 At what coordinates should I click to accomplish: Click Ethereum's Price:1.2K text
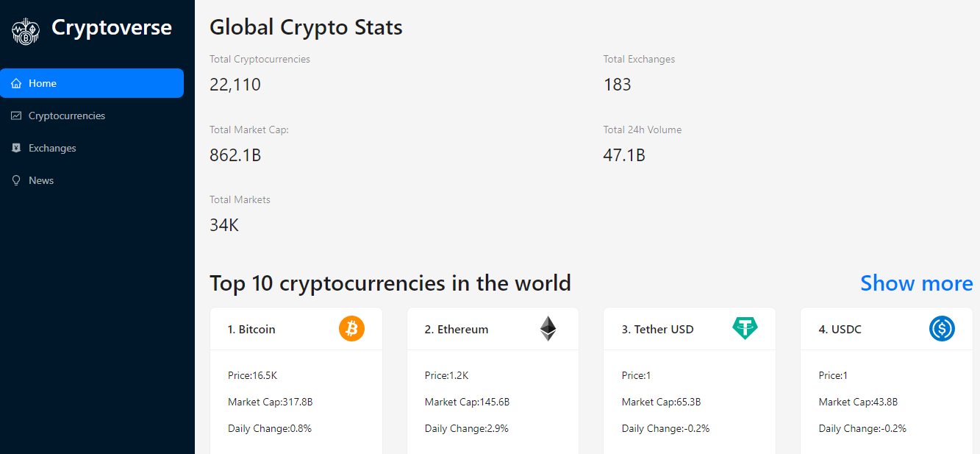446,375
